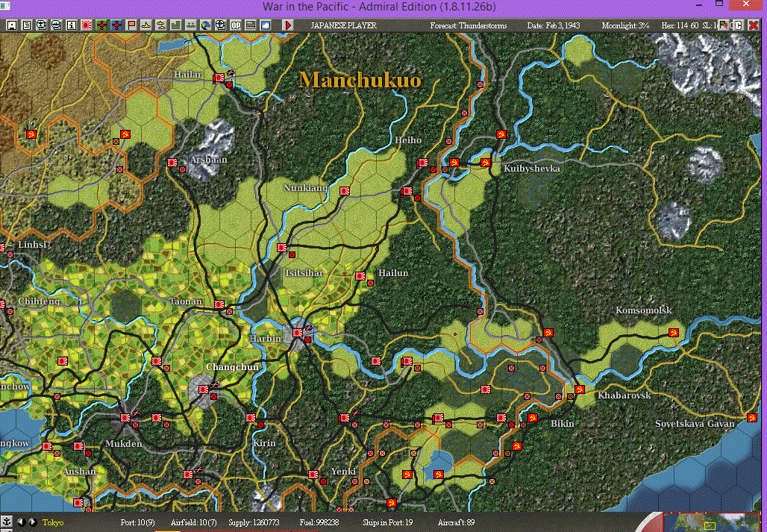
Task: Click the 'Ships in Port: 19' status text
Action: click(387, 523)
